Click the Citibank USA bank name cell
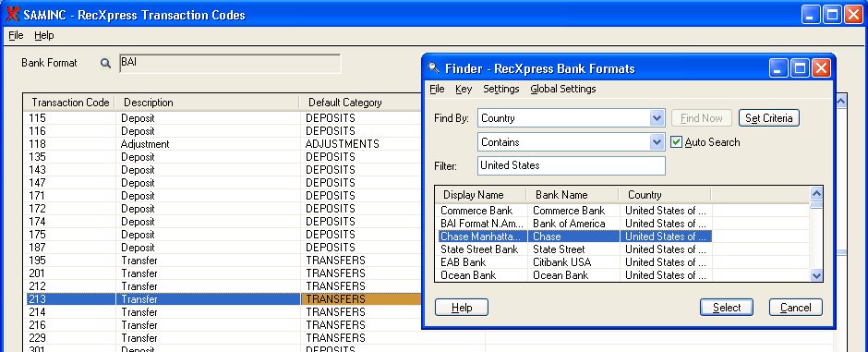868x352 pixels. 574,262
